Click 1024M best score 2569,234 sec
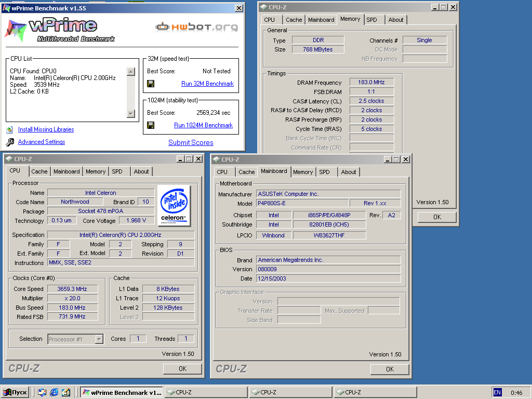Screen dimensions: 532x399 click(214, 113)
